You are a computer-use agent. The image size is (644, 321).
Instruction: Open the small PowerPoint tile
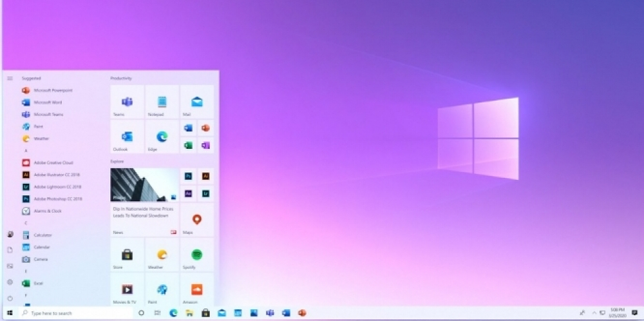(x=206, y=128)
